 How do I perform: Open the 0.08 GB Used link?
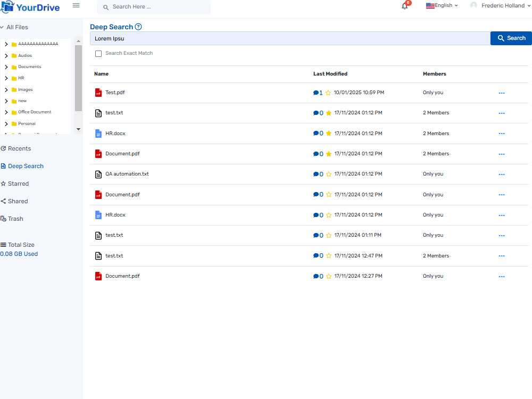pos(19,254)
